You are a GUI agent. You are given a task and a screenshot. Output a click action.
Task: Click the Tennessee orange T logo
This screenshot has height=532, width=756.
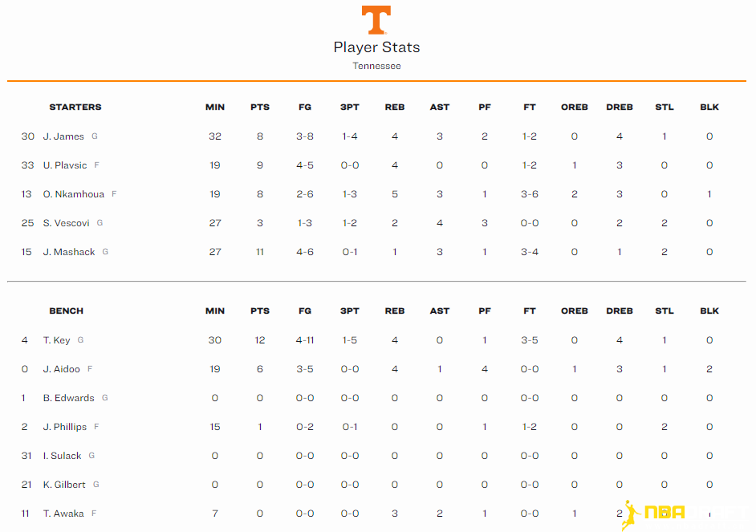click(376, 20)
